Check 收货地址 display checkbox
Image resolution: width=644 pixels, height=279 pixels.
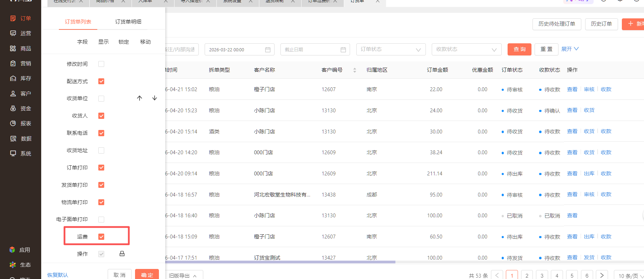coord(101,150)
